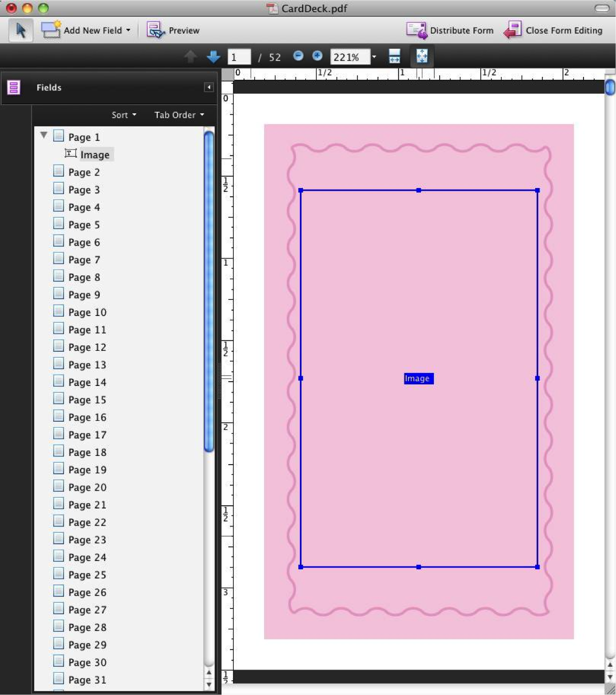Click the Page 21 document icon
Image resolution: width=616 pixels, height=695 pixels.
click(59, 504)
